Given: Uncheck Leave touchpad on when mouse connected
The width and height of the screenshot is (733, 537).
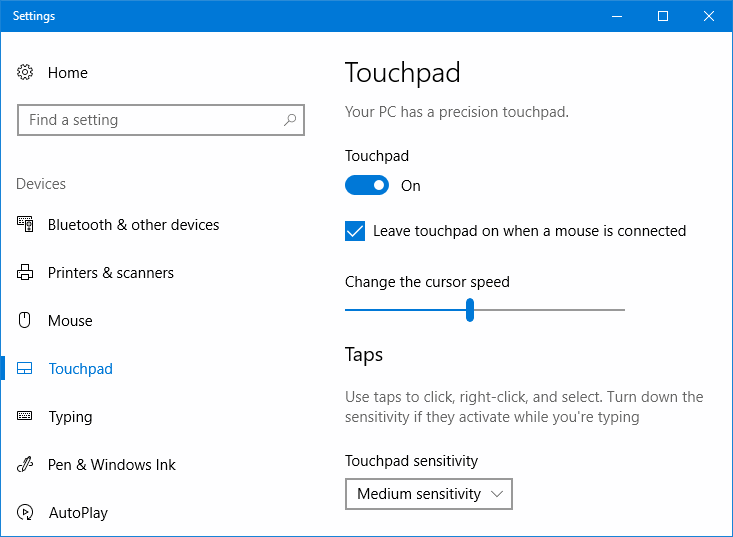Looking at the screenshot, I should (355, 231).
